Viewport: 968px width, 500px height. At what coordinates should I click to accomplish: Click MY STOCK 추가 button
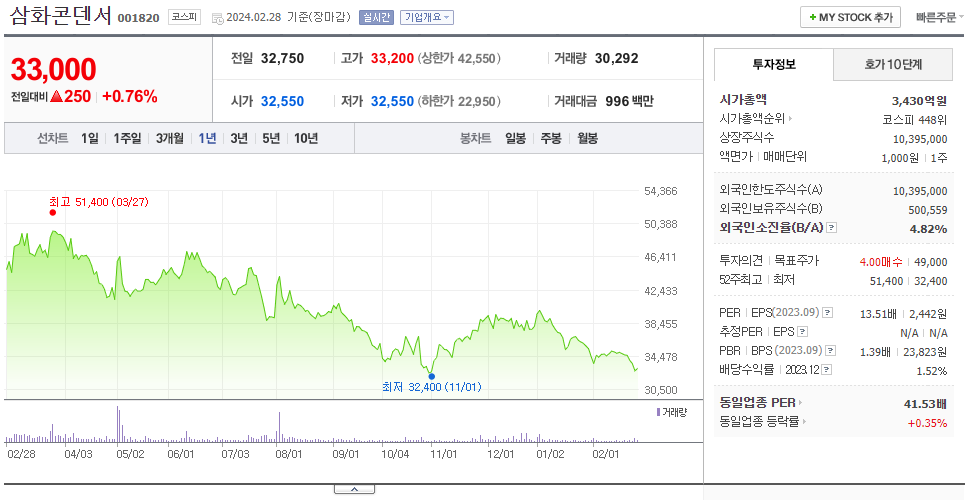coord(851,17)
